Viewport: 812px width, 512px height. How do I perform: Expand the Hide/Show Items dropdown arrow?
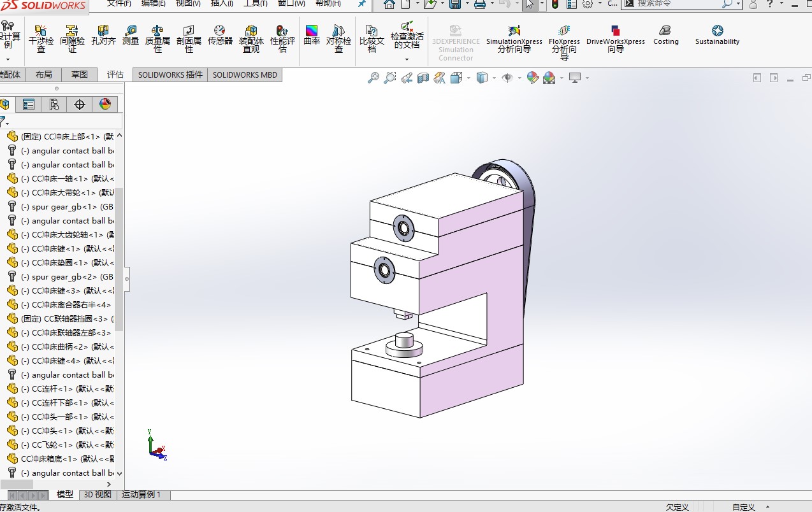point(519,78)
